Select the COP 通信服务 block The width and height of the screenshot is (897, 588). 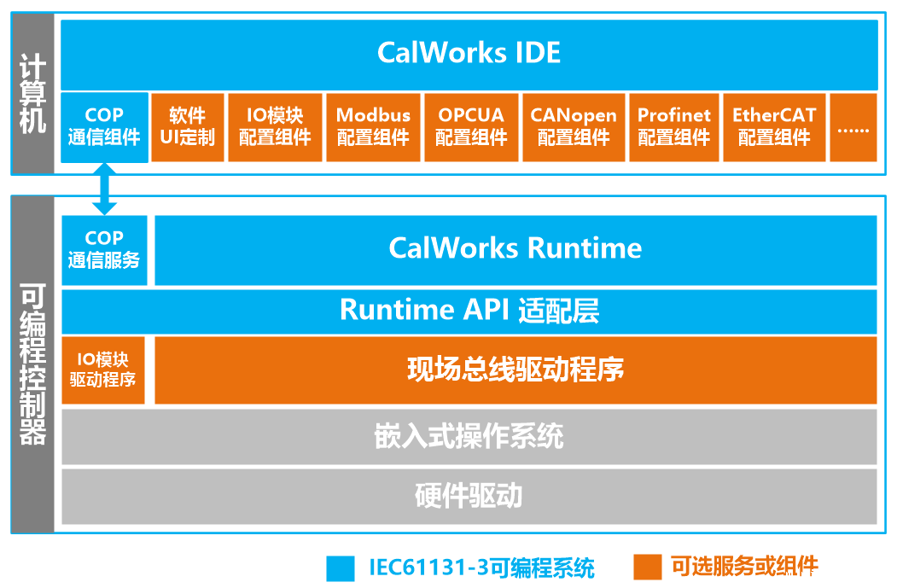coord(104,250)
